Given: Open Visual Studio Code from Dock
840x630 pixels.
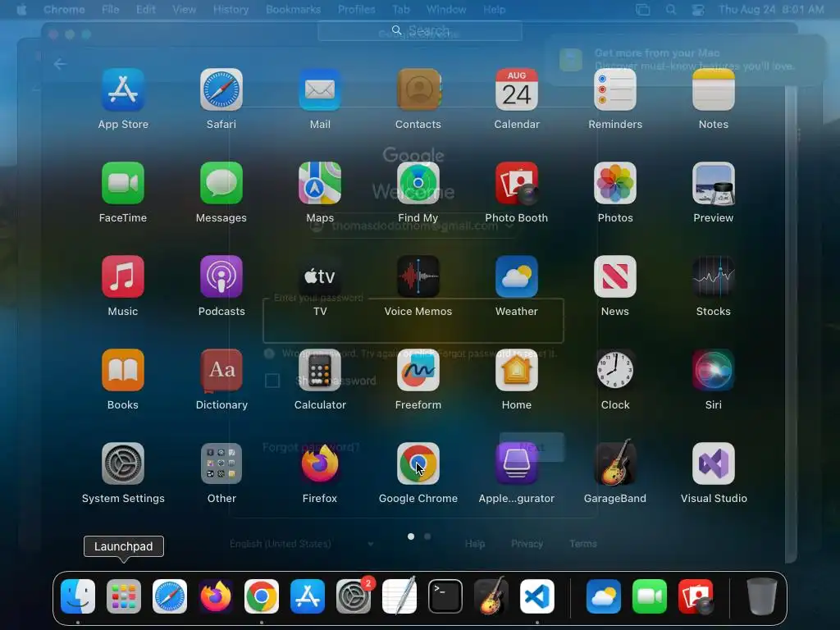Looking at the screenshot, I should (x=537, y=596).
